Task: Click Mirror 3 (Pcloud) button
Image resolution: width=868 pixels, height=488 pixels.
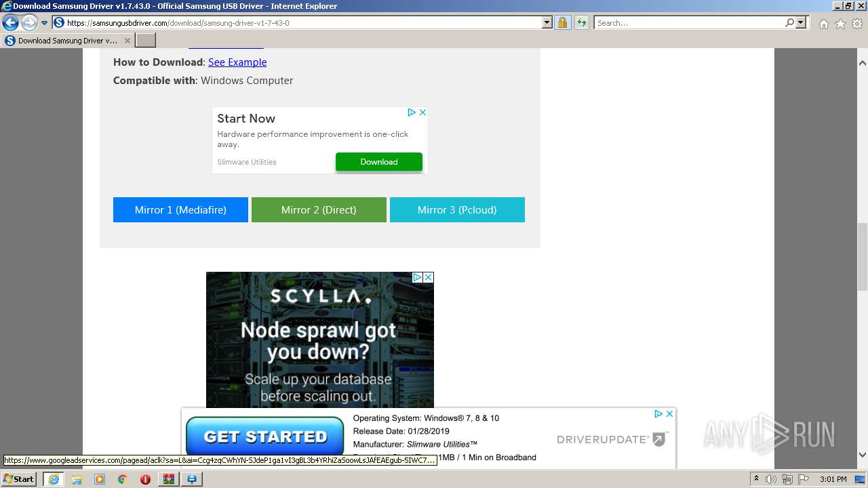Action: point(457,210)
